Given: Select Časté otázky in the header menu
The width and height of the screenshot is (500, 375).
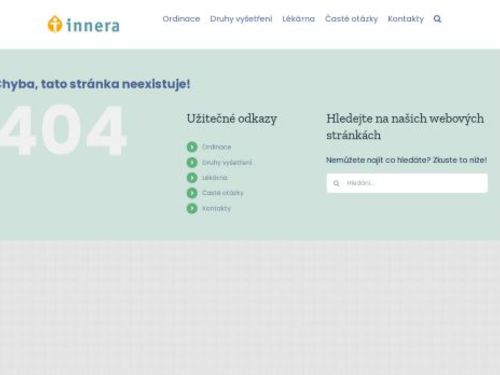Looking at the screenshot, I should click(x=351, y=19).
